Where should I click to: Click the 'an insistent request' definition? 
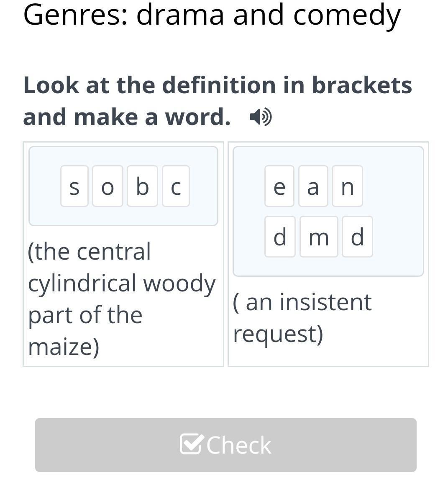coord(302,318)
